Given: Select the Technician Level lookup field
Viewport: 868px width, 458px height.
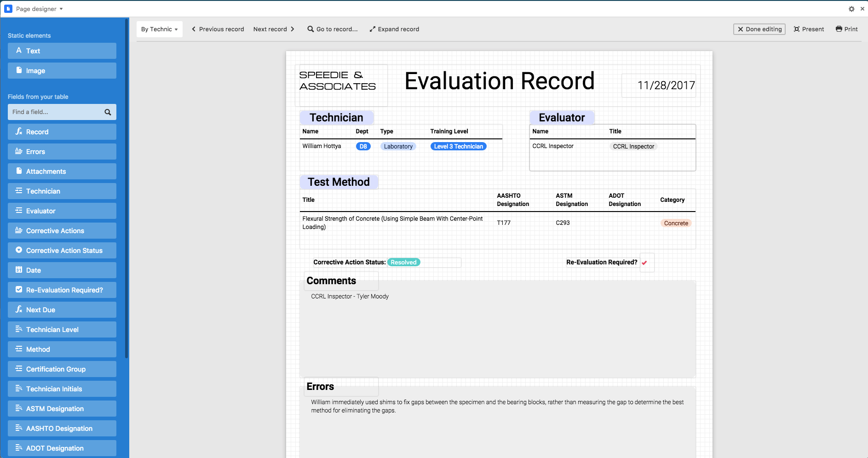Looking at the screenshot, I should pyautogui.click(x=62, y=329).
